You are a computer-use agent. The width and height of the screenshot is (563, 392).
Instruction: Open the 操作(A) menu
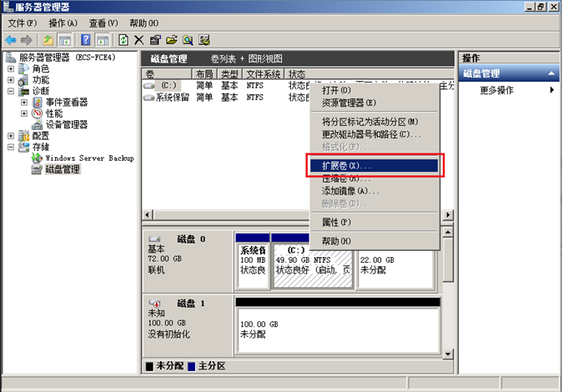coord(63,24)
